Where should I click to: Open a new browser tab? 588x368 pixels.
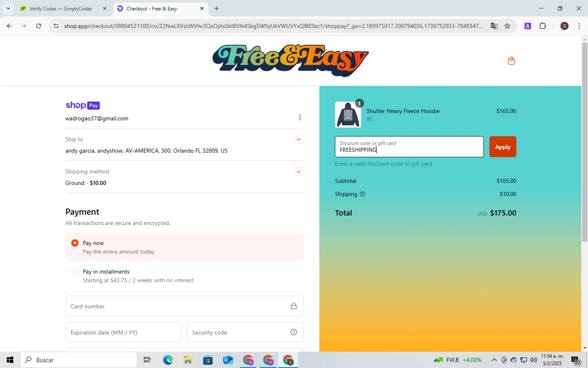(217, 9)
